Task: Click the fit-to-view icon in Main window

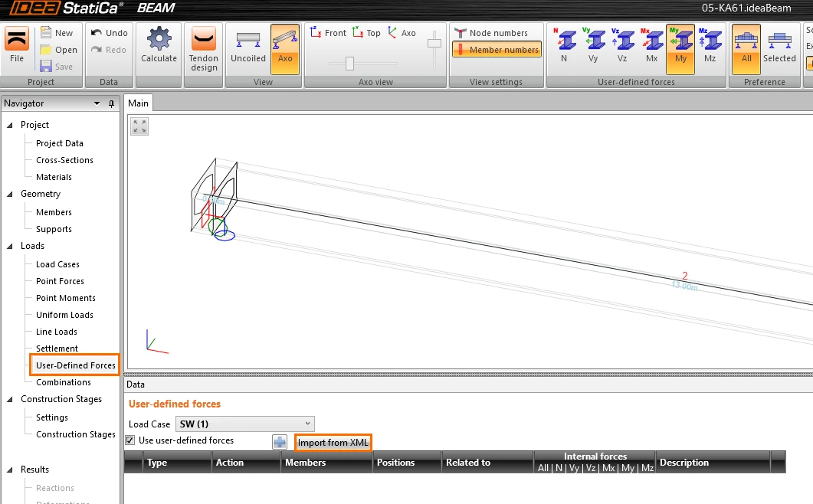Action: click(139, 126)
